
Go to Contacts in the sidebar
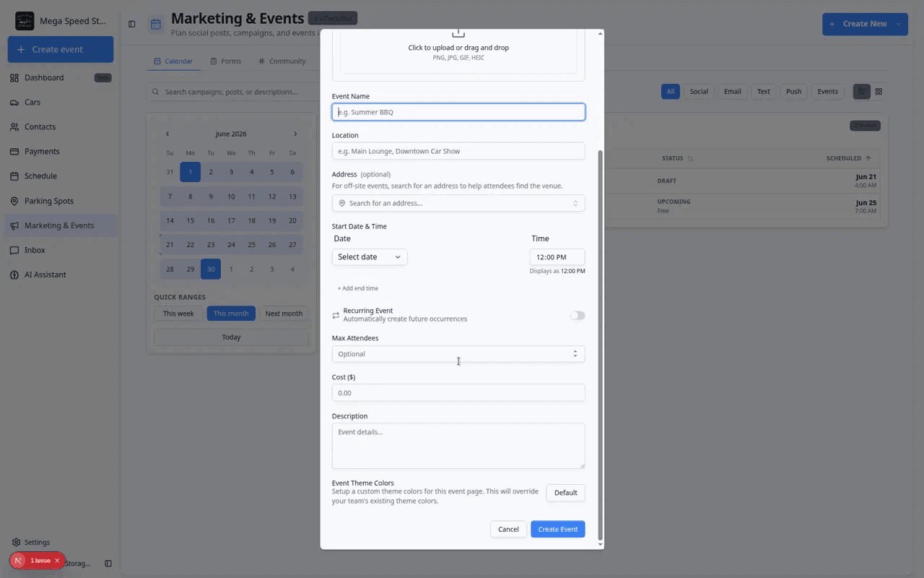coord(40,126)
